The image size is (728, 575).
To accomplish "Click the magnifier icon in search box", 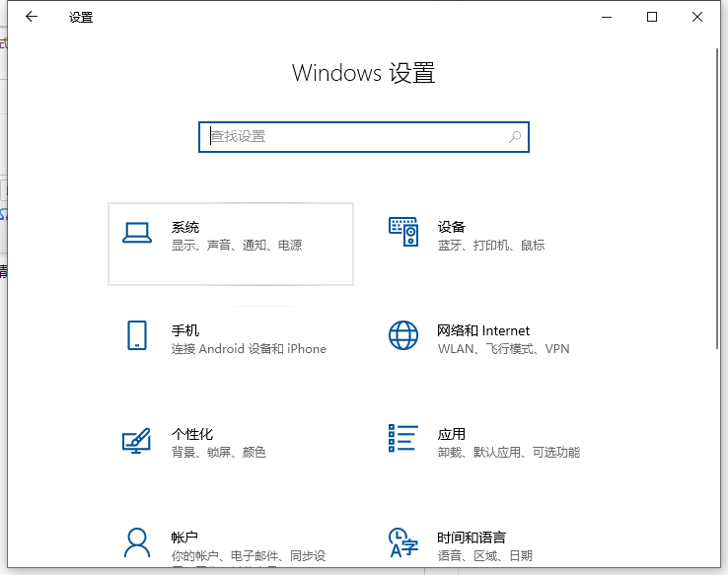I will coord(515,137).
